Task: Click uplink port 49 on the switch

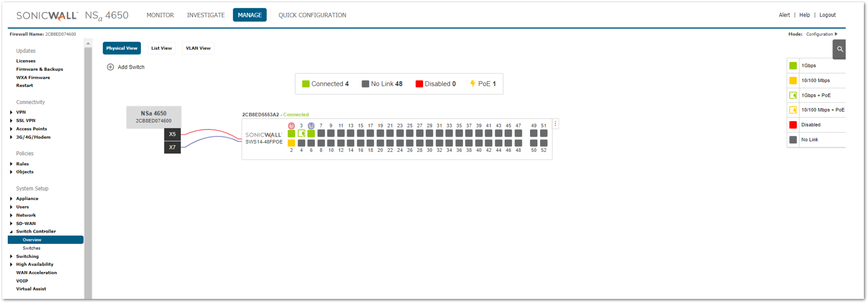Action: pos(534,134)
